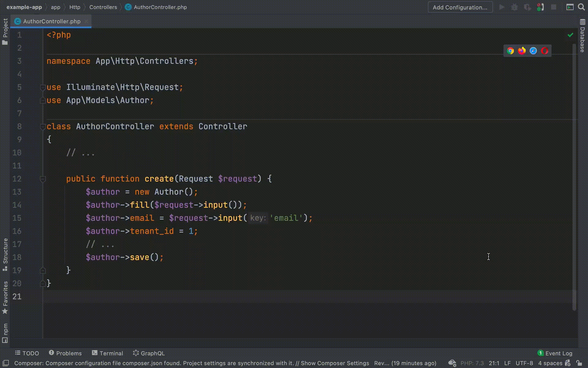This screenshot has width=588, height=368.
Task: Collapse the create function fold marker
Action: 43,179
